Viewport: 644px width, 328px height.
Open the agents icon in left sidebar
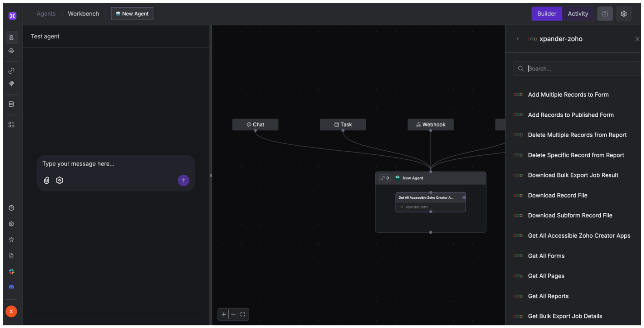(12, 38)
